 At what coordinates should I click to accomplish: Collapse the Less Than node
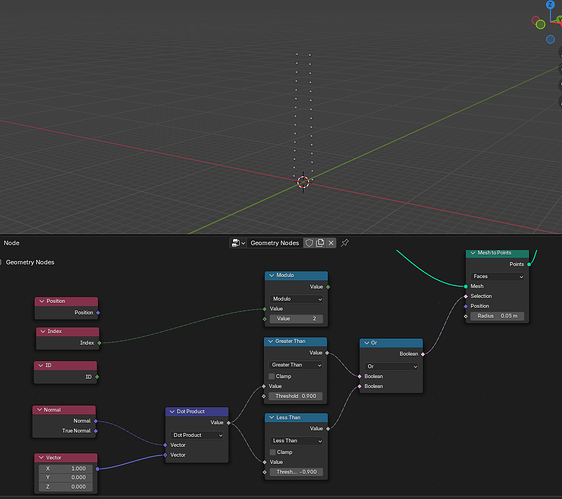[x=271, y=418]
